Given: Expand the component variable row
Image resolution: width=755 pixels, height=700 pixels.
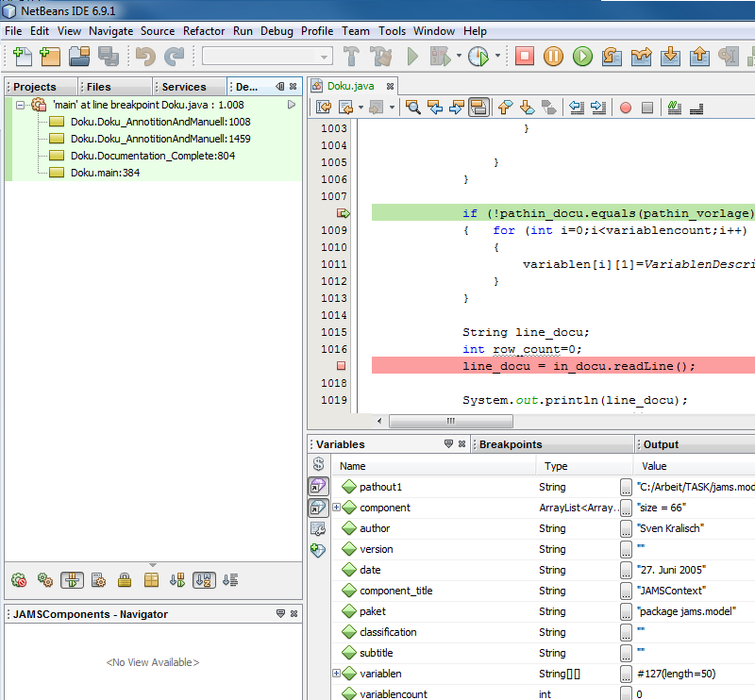Looking at the screenshot, I should tap(336, 508).
